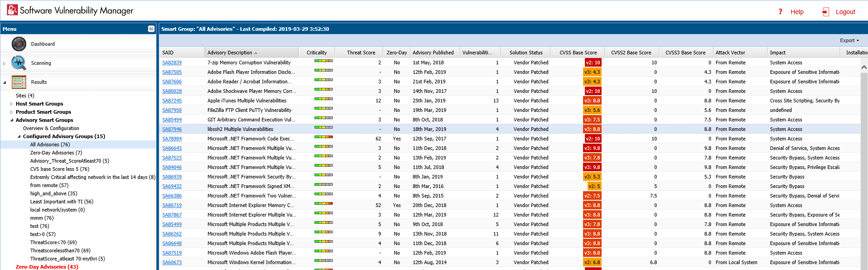Screen dimensions: 868x270
Task: Click the Software Vulnerability Manager logo
Action: point(12,10)
